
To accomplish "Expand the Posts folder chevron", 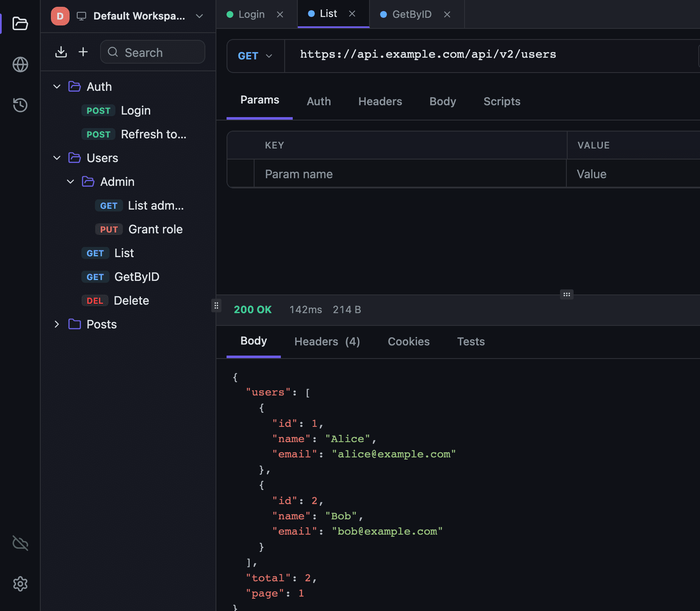I will coord(57,324).
